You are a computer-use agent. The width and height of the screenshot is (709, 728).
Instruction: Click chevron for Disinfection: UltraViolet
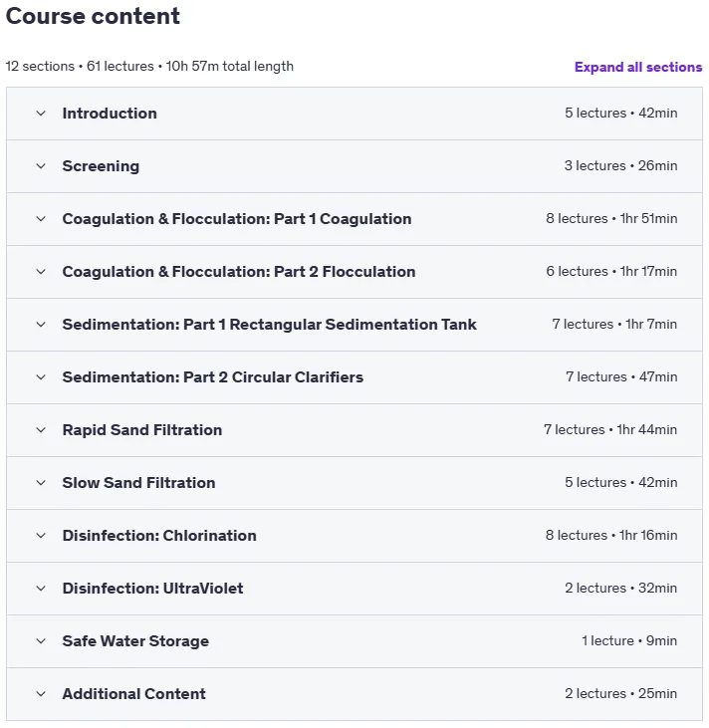point(41,589)
